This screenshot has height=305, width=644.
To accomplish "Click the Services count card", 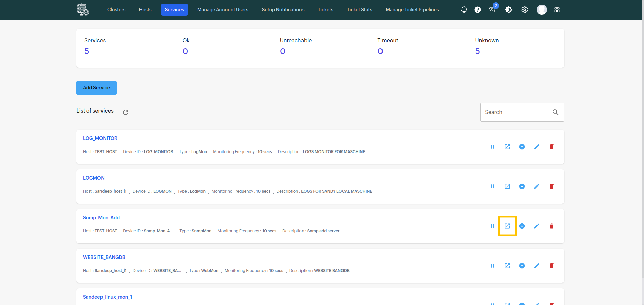I will click(x=125, y=48).
